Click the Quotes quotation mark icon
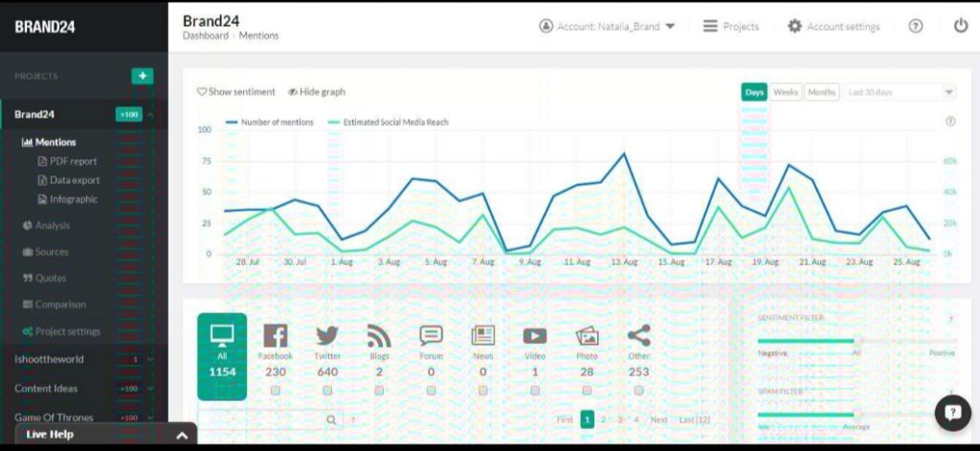980x451 pixels. [28, 279]
